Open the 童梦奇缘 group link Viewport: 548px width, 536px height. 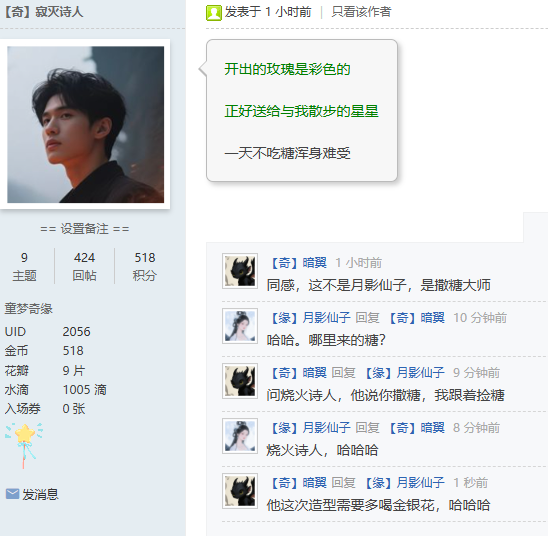click(x=28, y=309)
